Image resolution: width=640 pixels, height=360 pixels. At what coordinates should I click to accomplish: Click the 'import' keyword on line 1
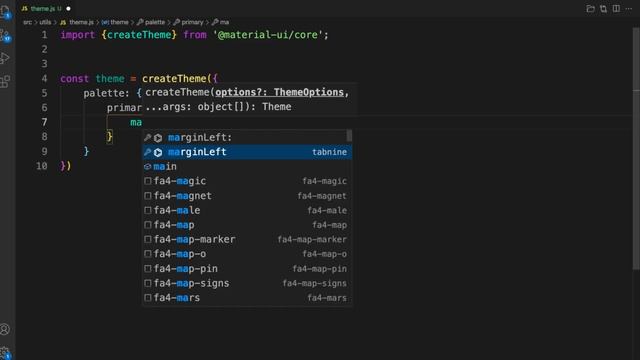[78, 35]
